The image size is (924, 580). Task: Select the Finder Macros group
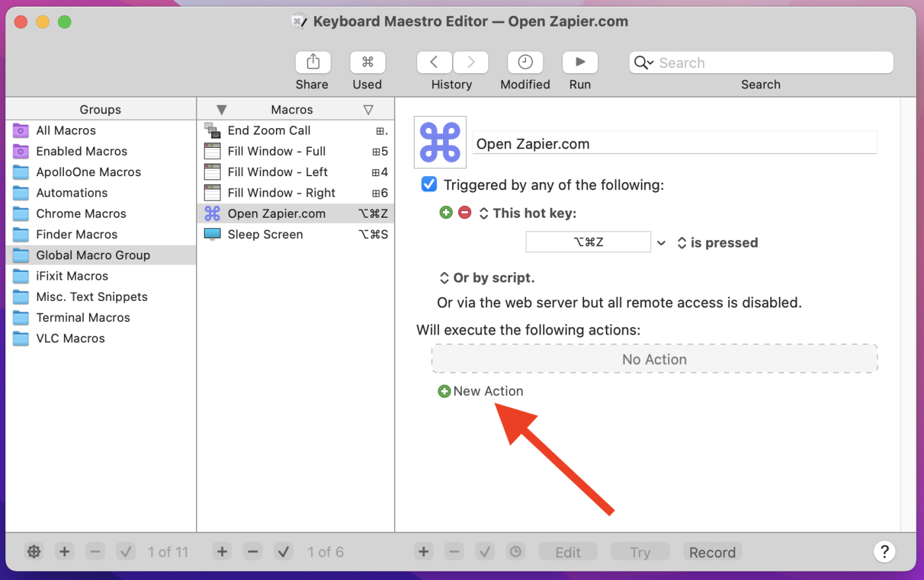pyautogui.click(x=101, y=234)
